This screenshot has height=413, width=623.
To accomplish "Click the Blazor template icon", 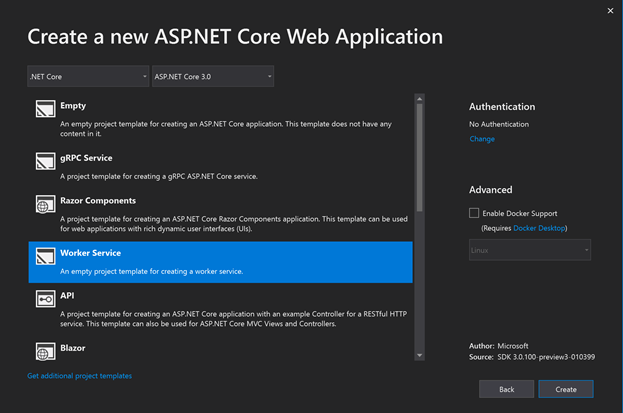I will click(x=45, y=350).
